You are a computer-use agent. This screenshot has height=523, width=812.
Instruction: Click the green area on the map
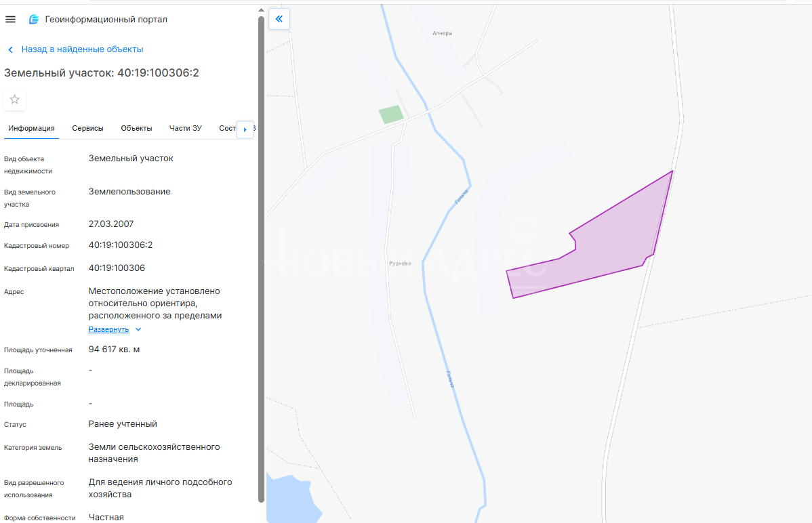[x=390, y=114]
